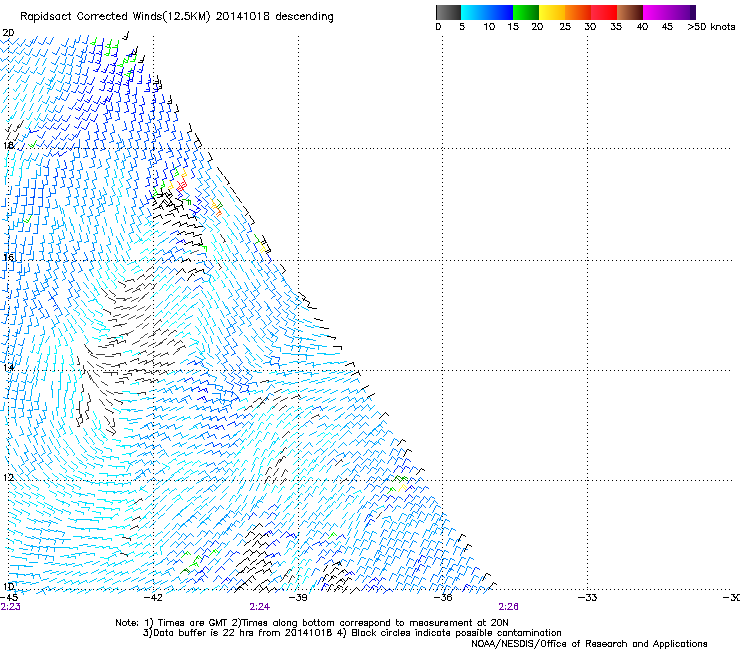Click the '>50 knots' legend label
The height and width of the screenshot is (650, 740).
pyautogui.click(x=711, y=27)
